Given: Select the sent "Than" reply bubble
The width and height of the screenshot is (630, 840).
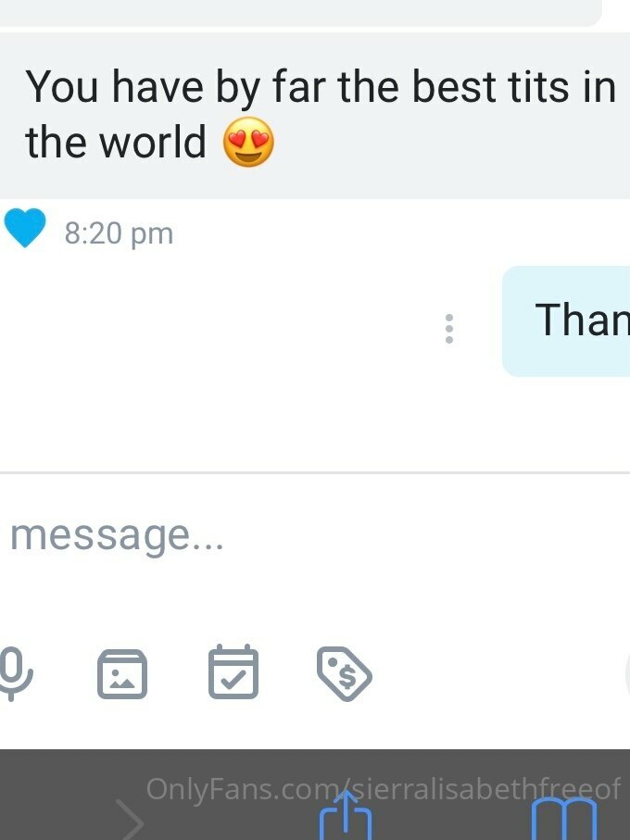Looking at the screenshot, I should [x=566, y=320].
